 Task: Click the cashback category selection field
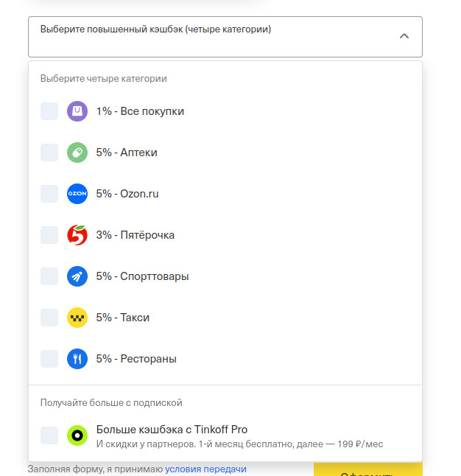tap(225, 37)
